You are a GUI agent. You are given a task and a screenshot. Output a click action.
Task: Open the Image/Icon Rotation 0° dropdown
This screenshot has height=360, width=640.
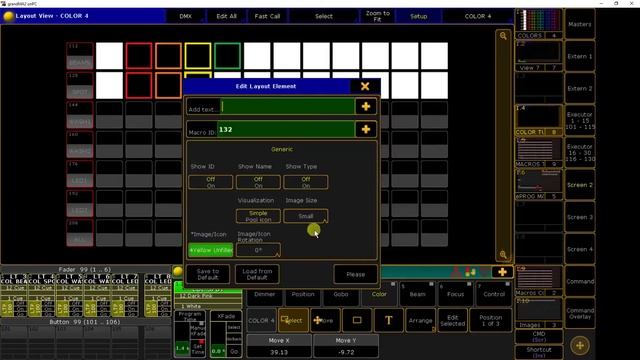click(x=258, y=250)
